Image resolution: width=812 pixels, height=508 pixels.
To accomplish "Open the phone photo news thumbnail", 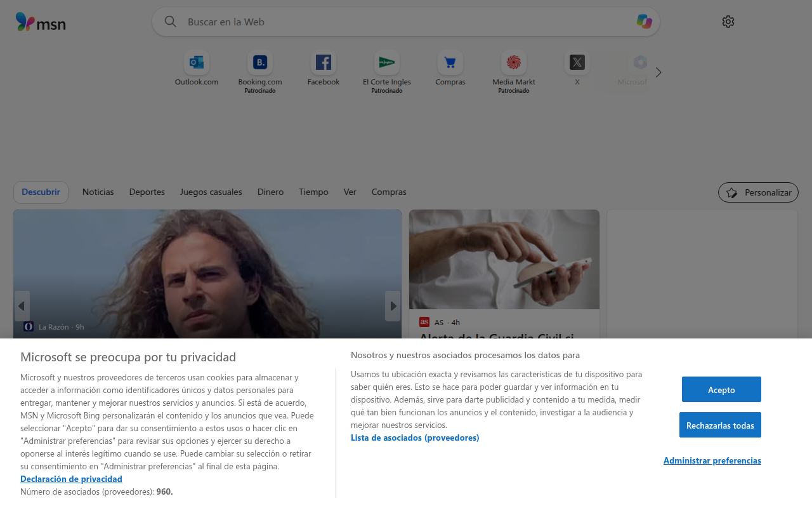I will coord(504,259).
